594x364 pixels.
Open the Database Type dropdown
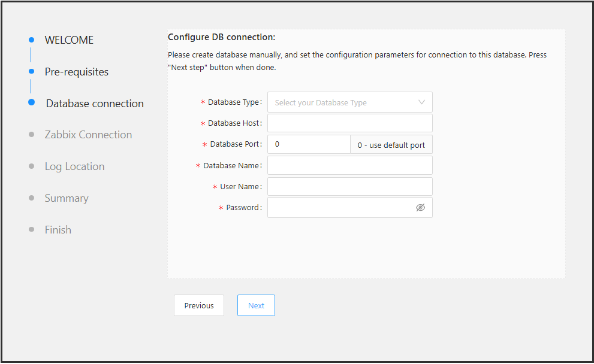[349, 102]
